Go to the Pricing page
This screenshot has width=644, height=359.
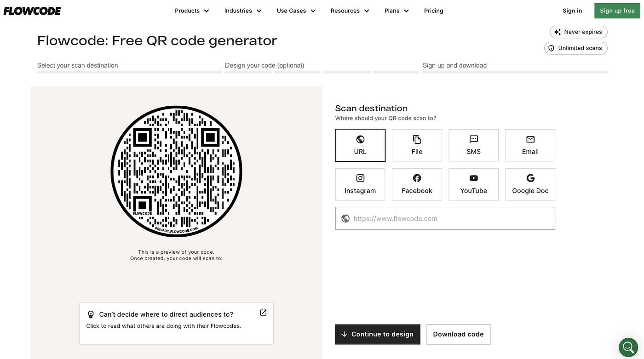(x=433, y=11)
